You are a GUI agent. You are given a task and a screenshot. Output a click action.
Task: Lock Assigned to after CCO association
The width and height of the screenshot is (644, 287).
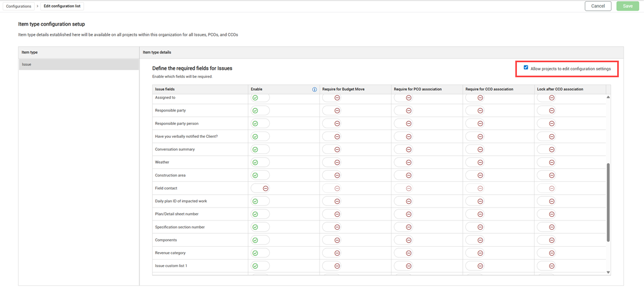pos(546,98)
